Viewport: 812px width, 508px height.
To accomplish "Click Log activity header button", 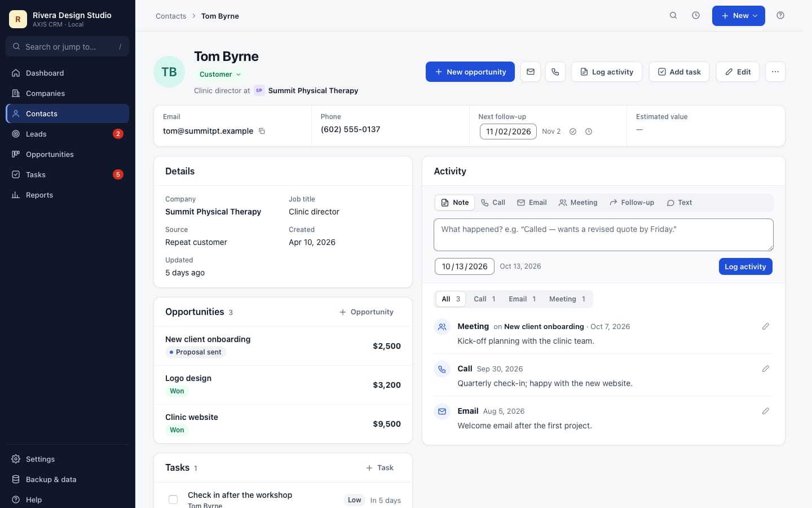I will pos(607,72).
